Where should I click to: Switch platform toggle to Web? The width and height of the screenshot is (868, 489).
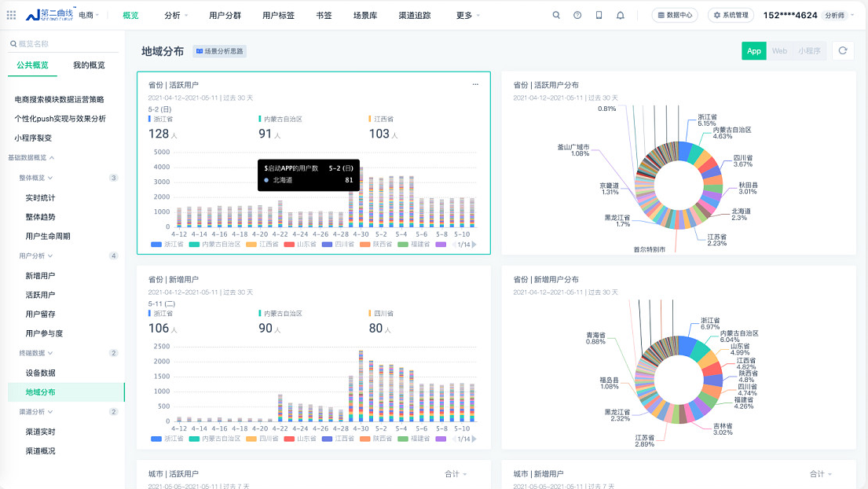(x=778, y=51)
